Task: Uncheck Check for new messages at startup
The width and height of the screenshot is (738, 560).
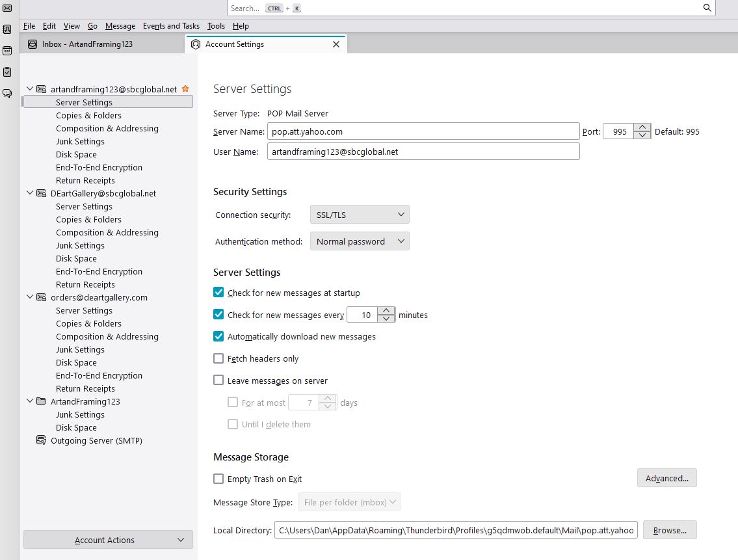Action: click(218, 293)
